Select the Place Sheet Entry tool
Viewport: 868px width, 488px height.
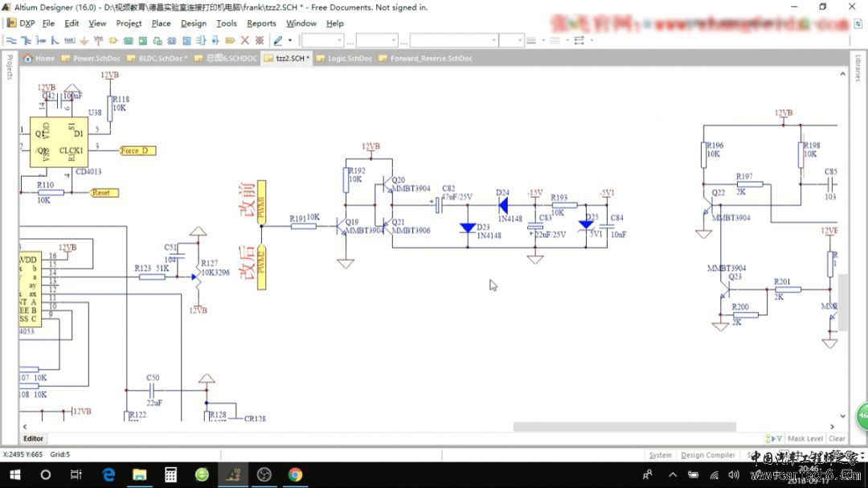pos(142,40)
